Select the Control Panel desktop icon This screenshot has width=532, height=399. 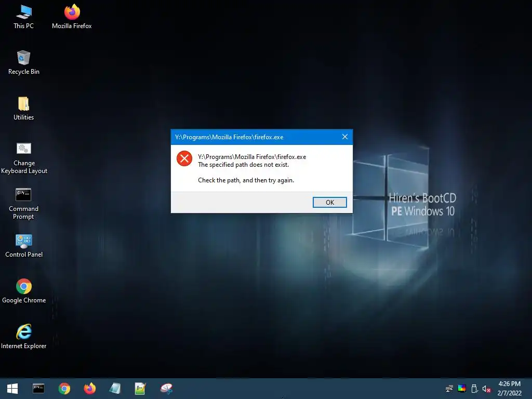tap(24, 246)
